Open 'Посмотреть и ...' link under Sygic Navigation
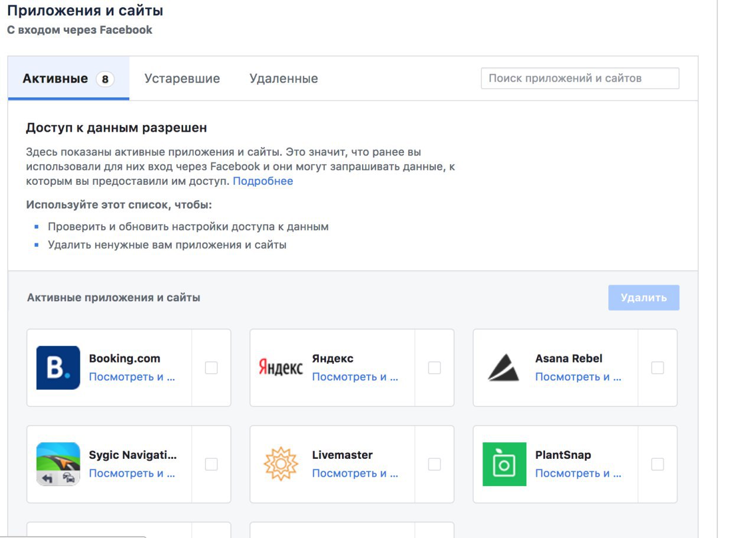756x538 pixels. tap(132, 473)
